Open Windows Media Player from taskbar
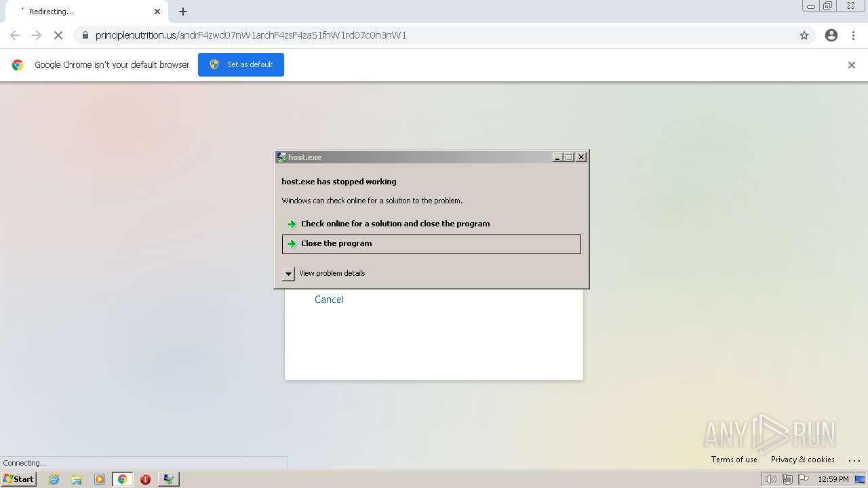The width and height of the screenshot is (868, 488). click(x=100, y=479)
